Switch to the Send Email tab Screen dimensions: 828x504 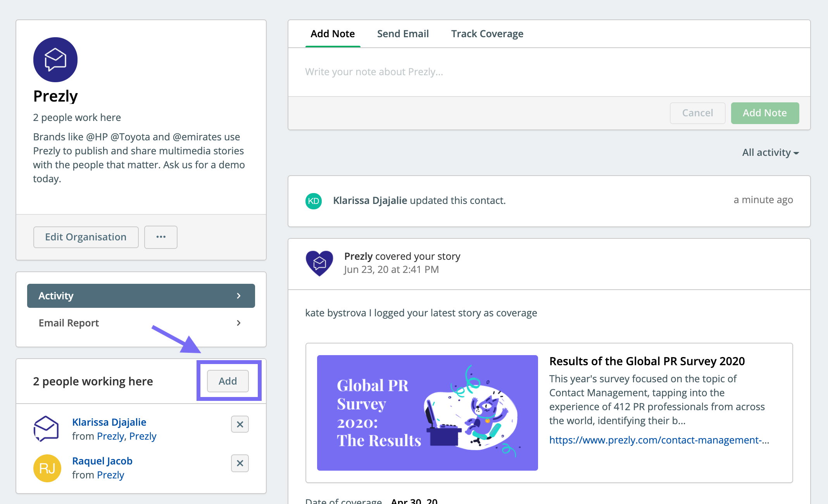coord(403,34)
